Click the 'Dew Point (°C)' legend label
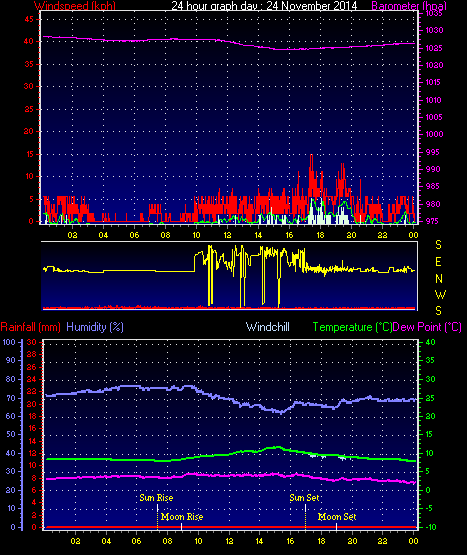Screen dimensions: 467x555 (427, 327)
